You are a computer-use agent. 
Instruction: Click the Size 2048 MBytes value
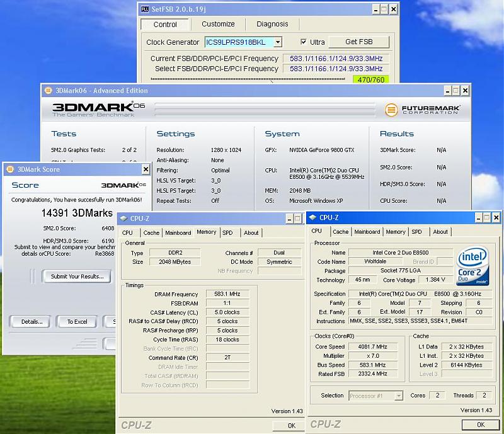pyautogui.click(x=175, y=261)
